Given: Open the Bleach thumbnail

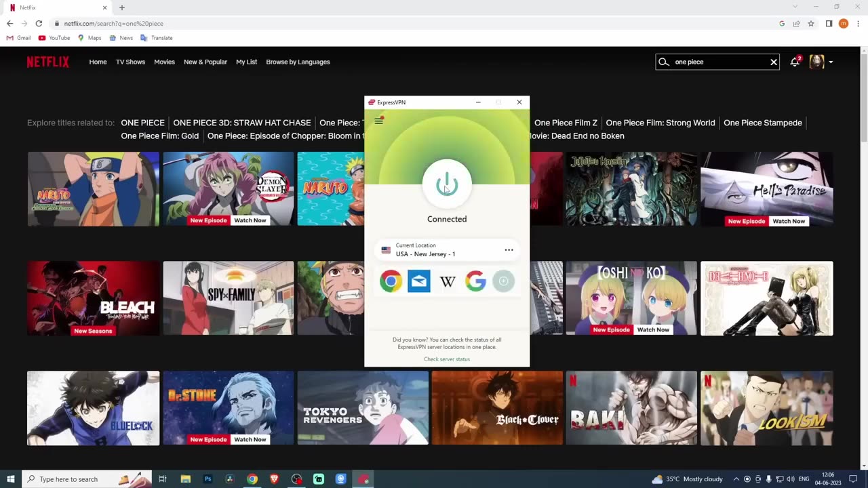Looking at the screenshot, I should (x=94, y=298).
